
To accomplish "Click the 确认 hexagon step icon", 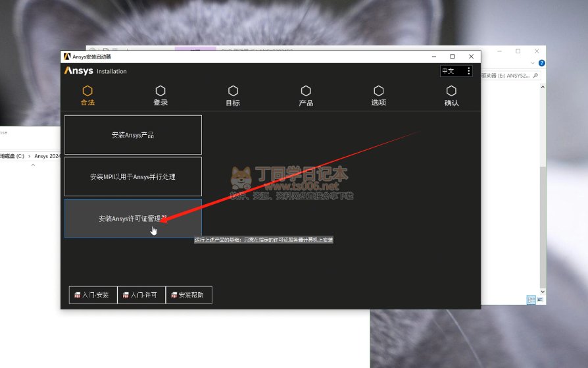I will tap(451, 91).
